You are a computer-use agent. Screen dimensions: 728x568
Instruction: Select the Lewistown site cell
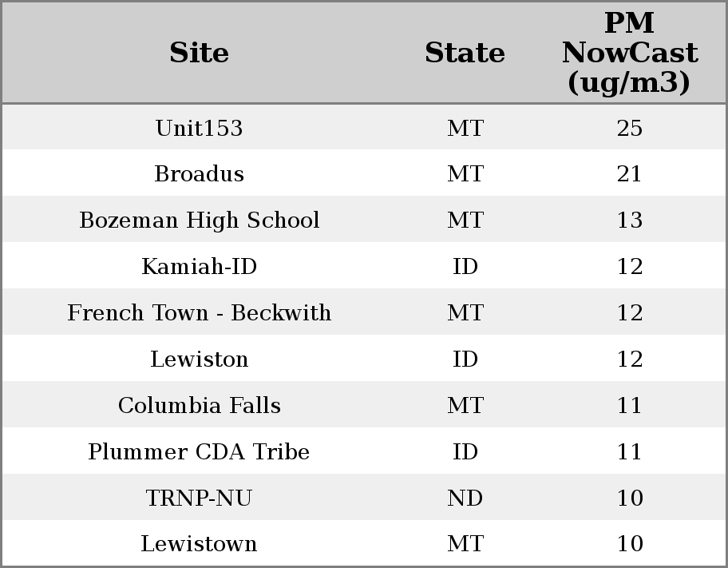pyautogui.click(x=199, y=544)
